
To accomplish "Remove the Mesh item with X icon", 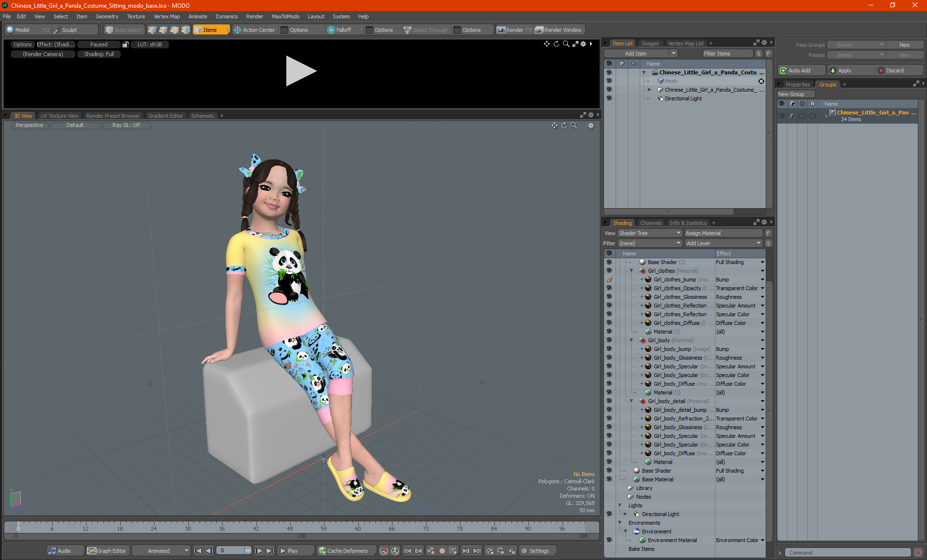I will coord(761,81).
